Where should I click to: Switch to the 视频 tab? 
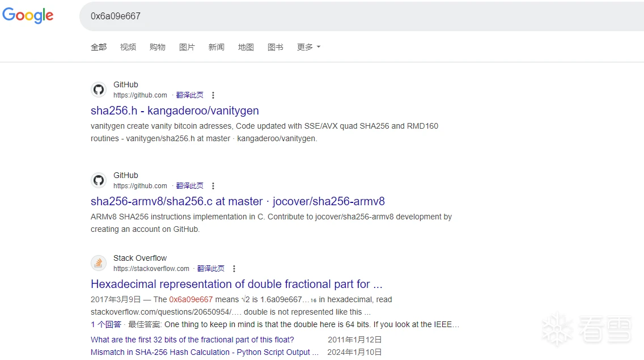128,47
